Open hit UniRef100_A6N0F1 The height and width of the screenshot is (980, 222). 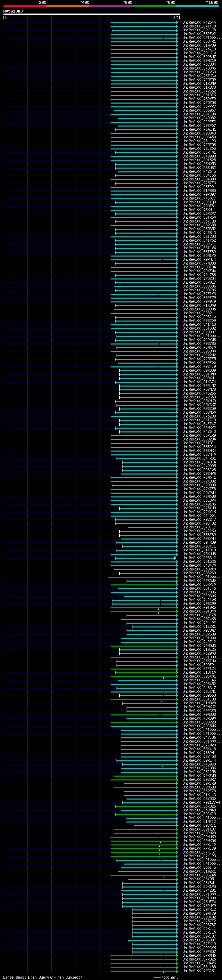click(x=199, y=477)
